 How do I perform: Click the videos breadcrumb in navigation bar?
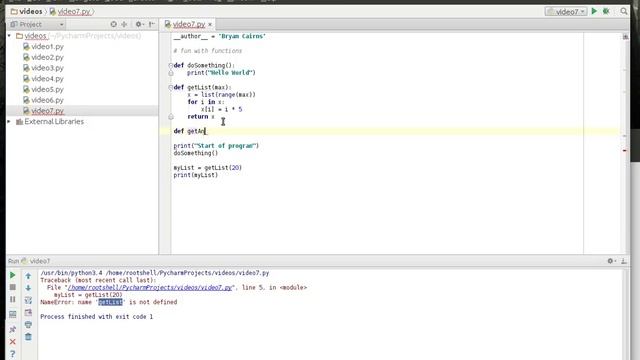point(27,11)
